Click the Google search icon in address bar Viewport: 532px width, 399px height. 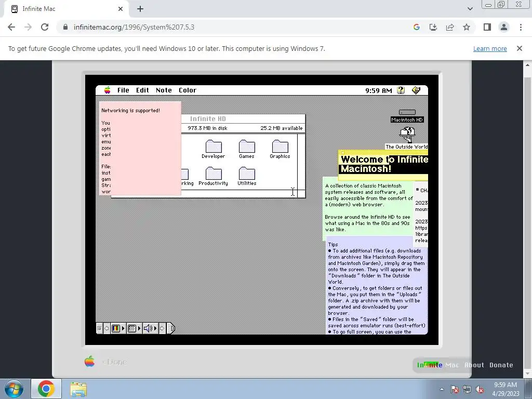[x=417, y=27]
